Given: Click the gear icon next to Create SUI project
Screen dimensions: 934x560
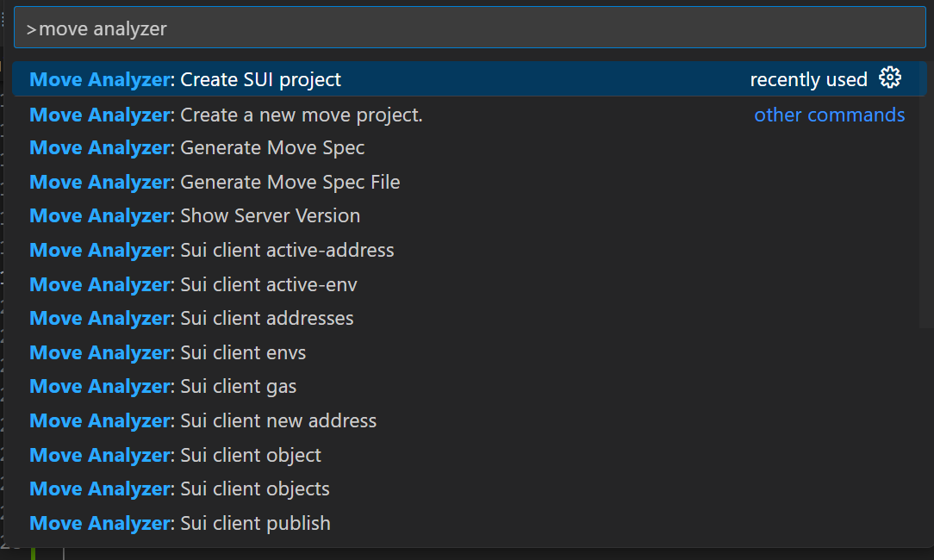Looking at the screenshot, I should tap(890, 78).
